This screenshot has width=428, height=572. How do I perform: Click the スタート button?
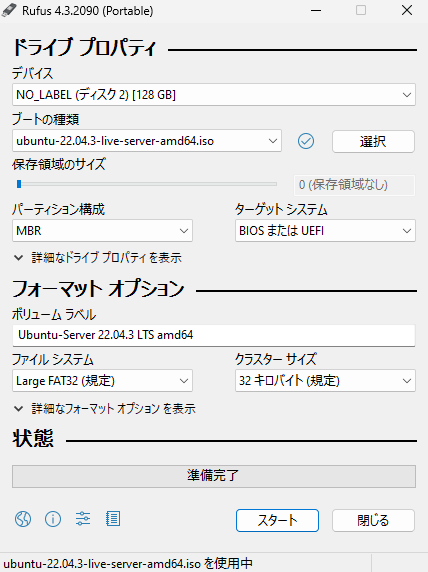click(x=277, y=520)
